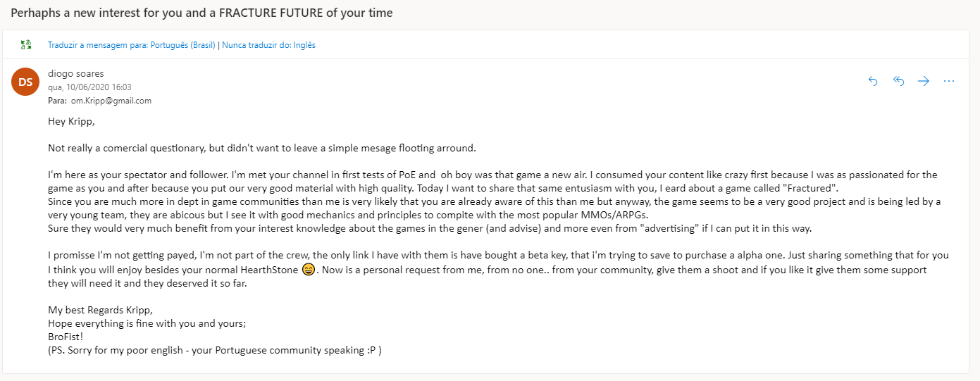980x381 pixels.
Task: Click the My best Regards Kripp line
Action: tap(100, 310)
